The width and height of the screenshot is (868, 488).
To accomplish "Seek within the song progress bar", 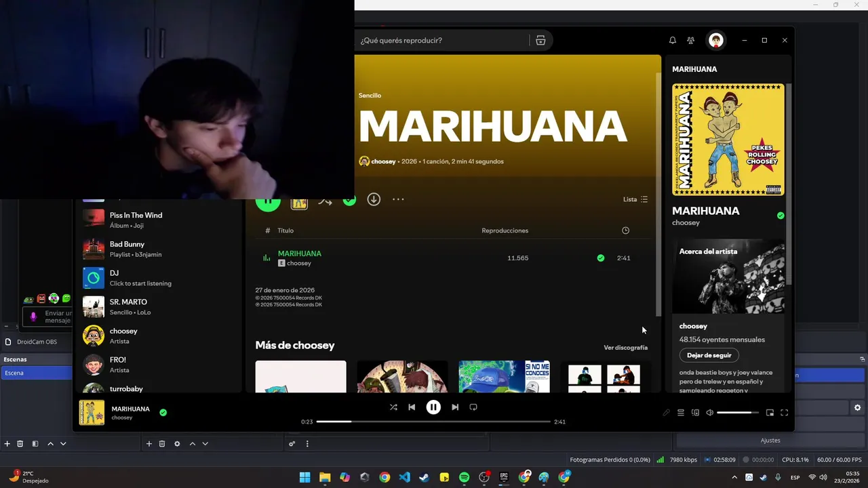I will pos(433,422).
